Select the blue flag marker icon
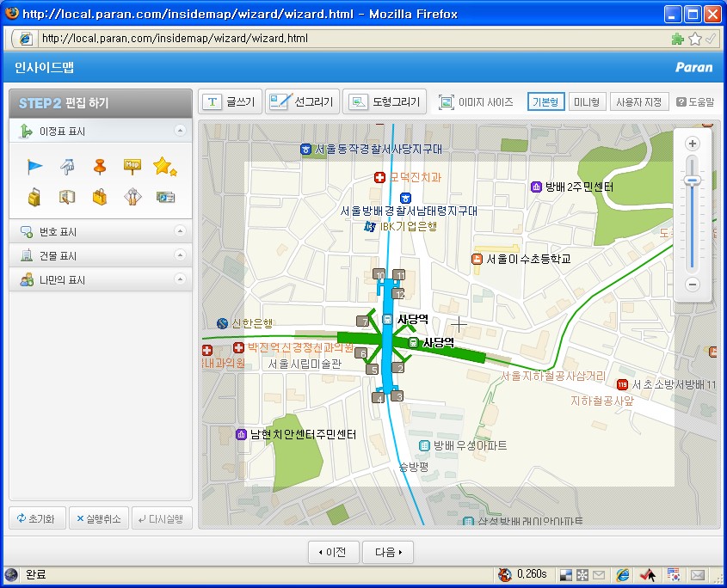Image resolution: width=727 pixels, height=588 pixels. pyautogui.click(x=34, y=167)
